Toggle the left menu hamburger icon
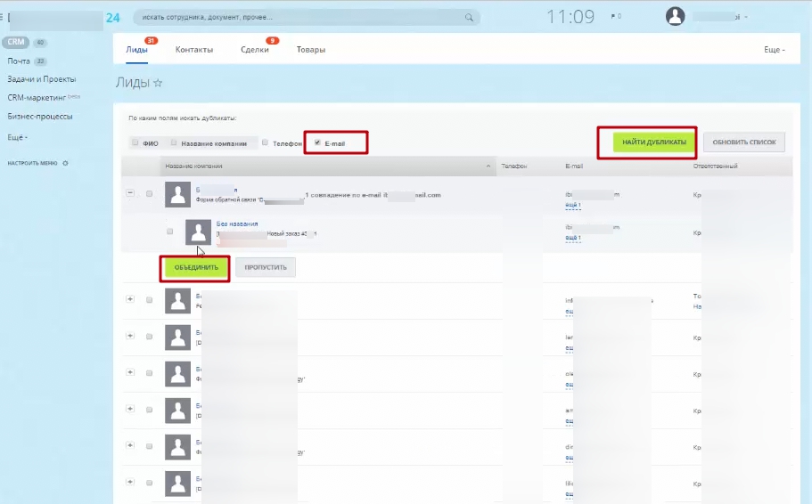Screen dimensions: 812x504 click(2, 18)
